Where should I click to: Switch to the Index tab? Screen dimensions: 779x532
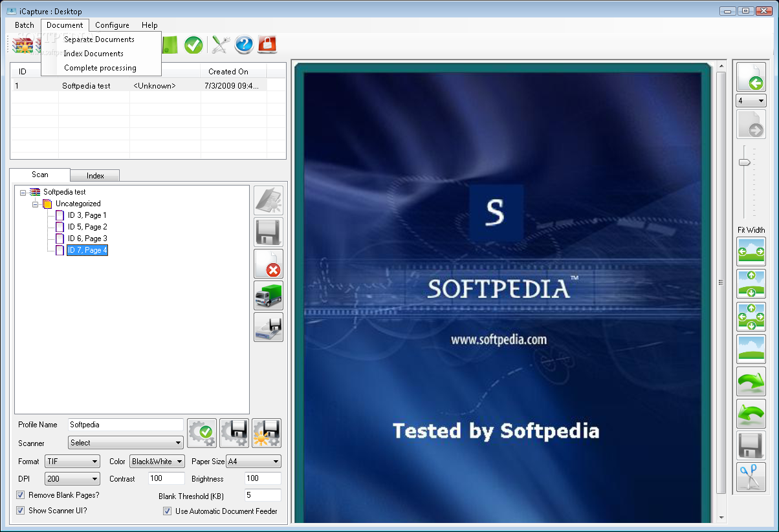pyautogui.click(x=95, y=176)
